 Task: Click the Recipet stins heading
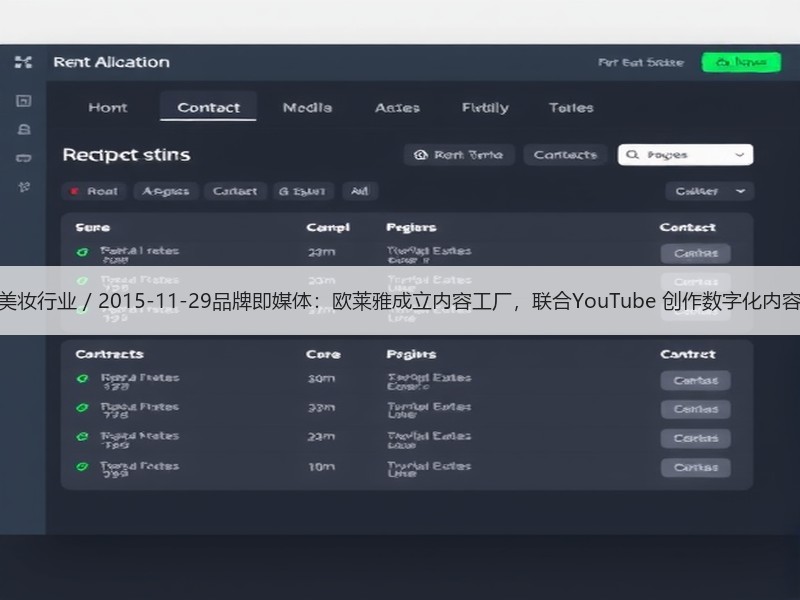(126, 155)
